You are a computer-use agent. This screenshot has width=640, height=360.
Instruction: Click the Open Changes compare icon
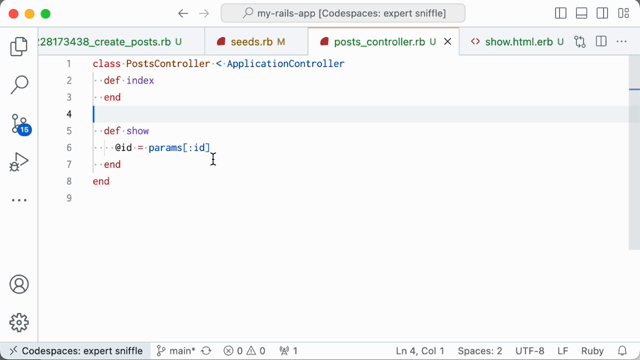(x=580, y=42)
